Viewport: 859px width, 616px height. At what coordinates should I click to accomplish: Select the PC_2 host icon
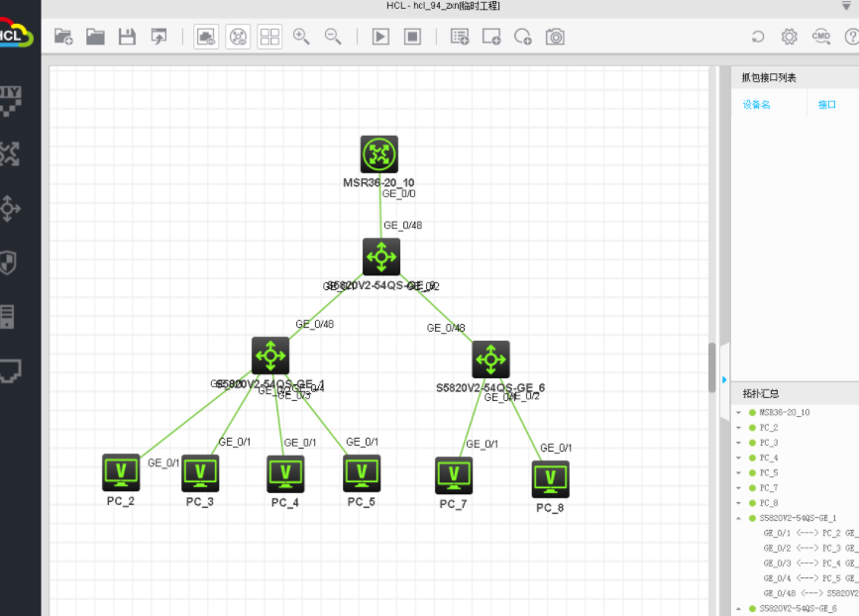point(121,472)
